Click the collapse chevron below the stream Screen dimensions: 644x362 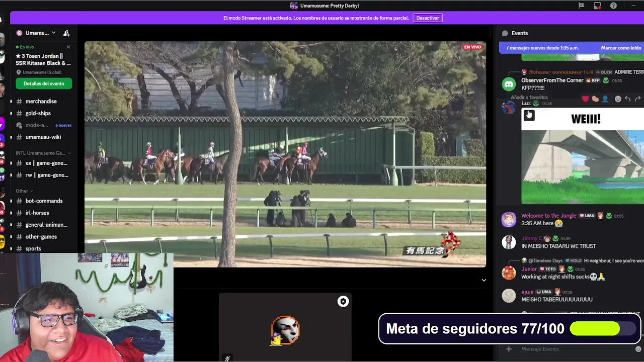[484, 281]
